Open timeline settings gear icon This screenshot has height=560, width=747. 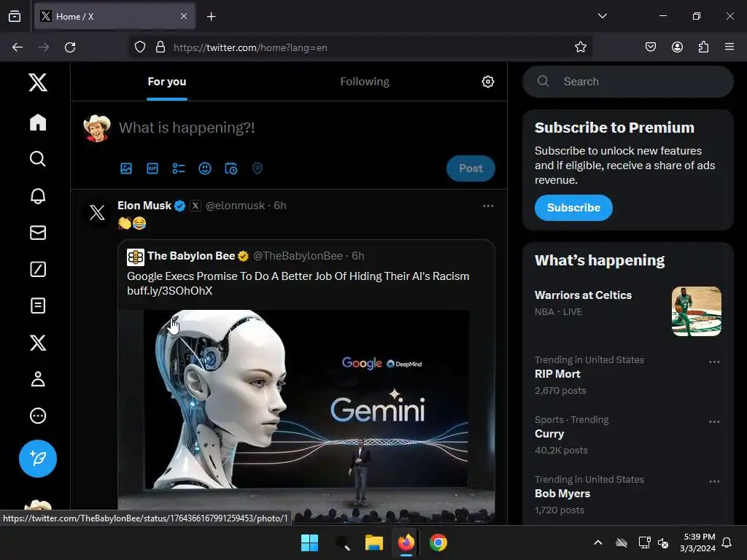(488, 82)
